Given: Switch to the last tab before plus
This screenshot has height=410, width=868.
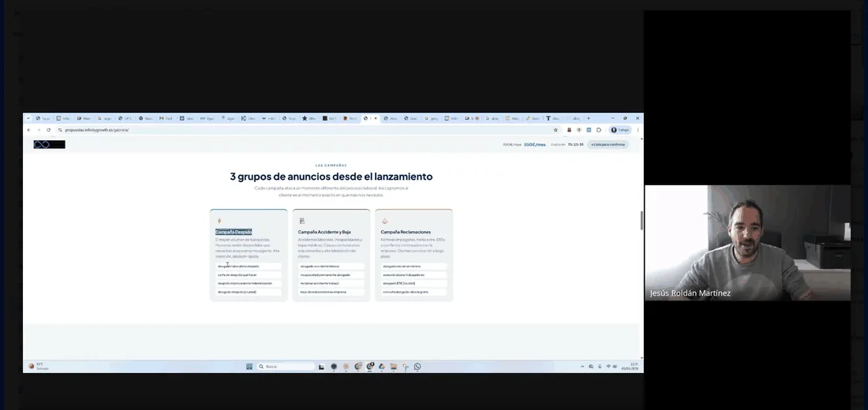Looking at the screenshot, I should click(574, 117).
